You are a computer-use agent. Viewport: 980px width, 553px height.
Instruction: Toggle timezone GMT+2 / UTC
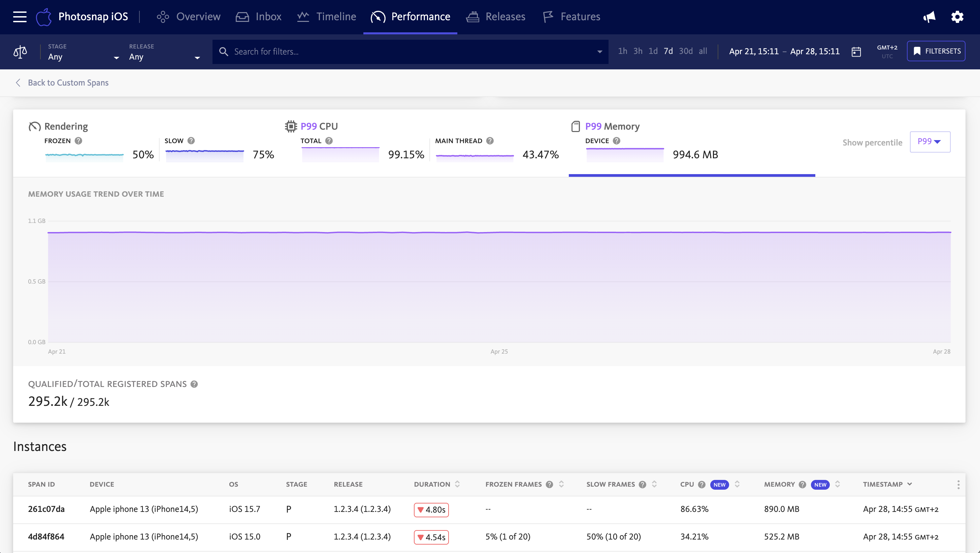[x=887, y=52]
